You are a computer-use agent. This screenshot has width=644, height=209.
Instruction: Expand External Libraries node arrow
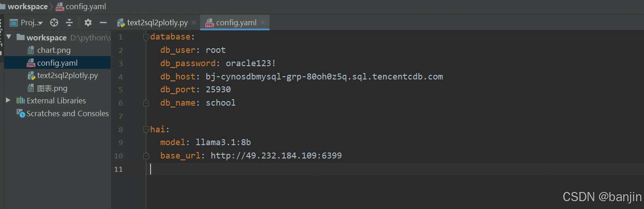(8, 100)
